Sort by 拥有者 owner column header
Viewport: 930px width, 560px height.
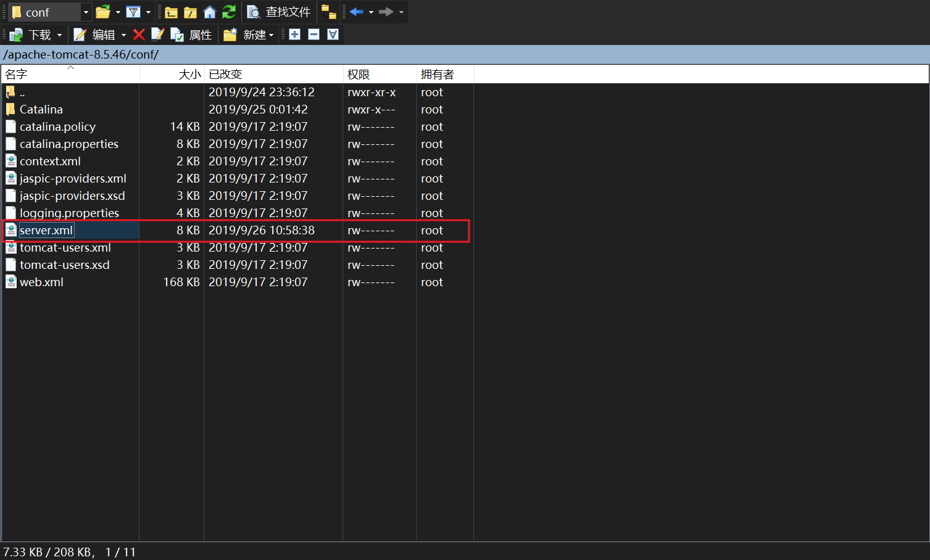coord(445,74)
